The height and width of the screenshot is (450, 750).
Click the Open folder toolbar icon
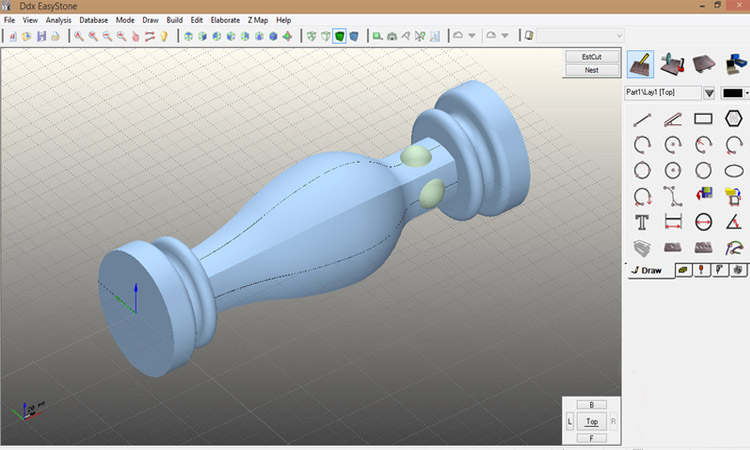point(27,36)
